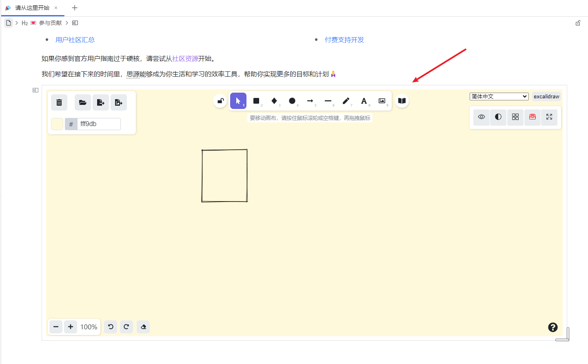Click the excalidraw button
The height and width of the screenshot is (364, 588).
pos(546,96)
